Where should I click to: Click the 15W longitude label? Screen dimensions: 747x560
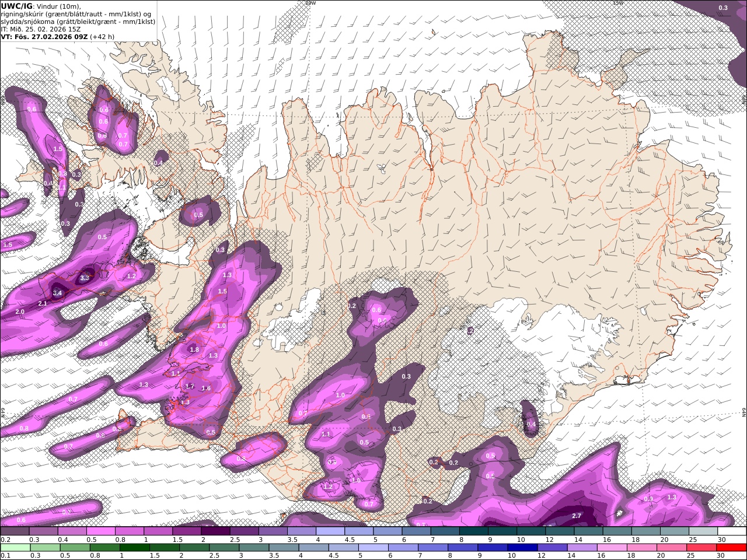[618, 3]
